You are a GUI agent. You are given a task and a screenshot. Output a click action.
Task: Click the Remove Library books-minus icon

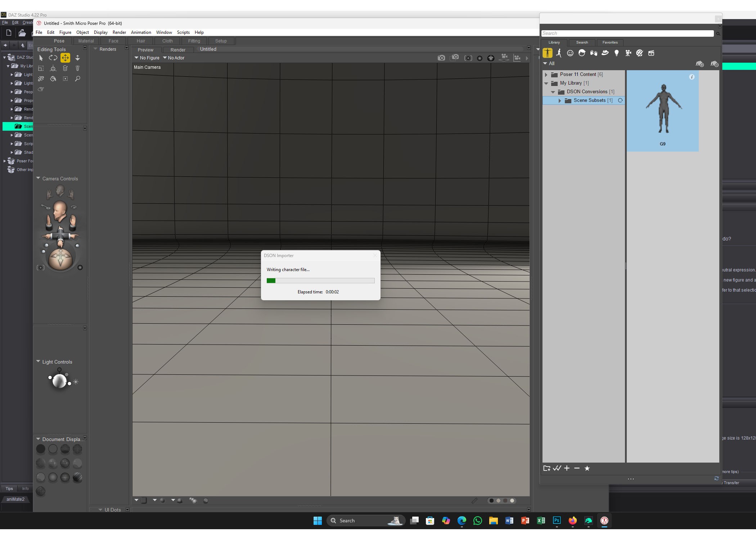coord(715,64)
